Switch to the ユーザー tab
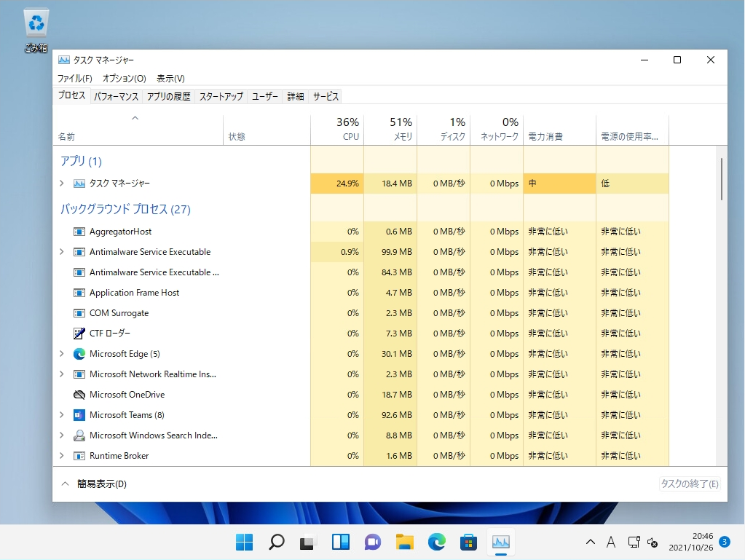This screenshot has width=745, height=560. pos(264,96)
